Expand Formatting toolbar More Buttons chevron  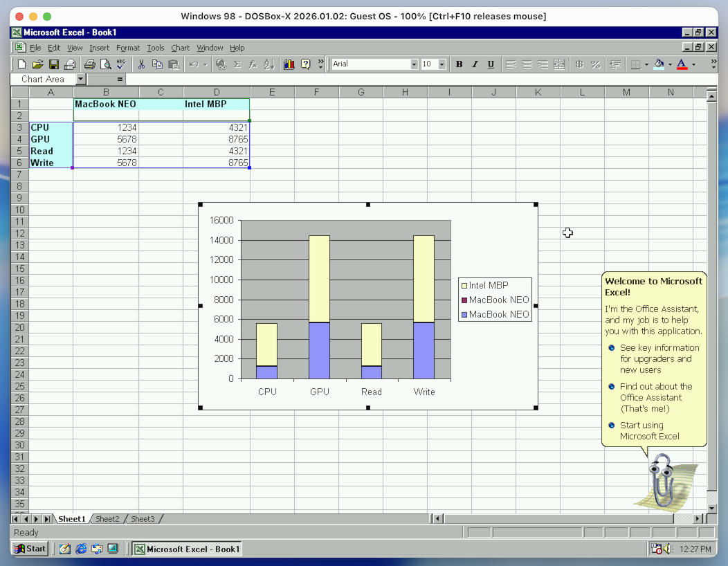[x=713, y=64]
